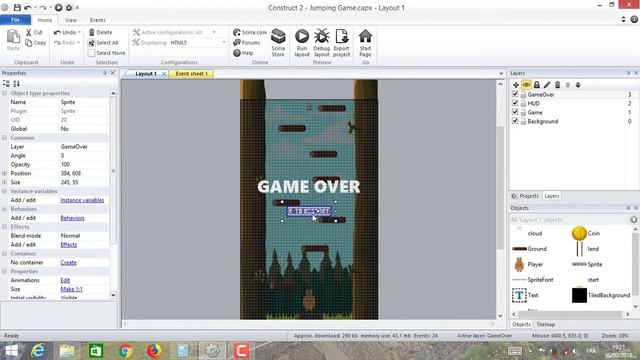Toggle layer visibility eye icon in Layers toolbar
Image resolution: width=640 pixels, height=360 pixels.
pyautogui.click(x=526, y=85)
